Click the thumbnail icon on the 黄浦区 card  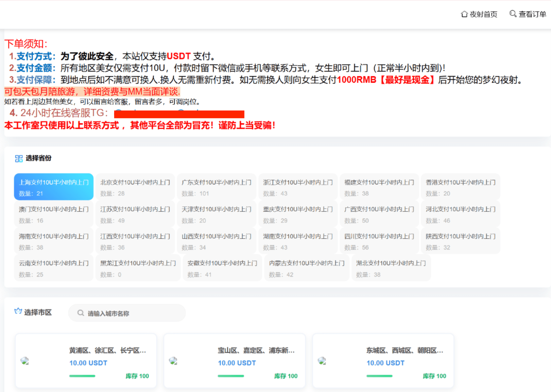point(25,361)
